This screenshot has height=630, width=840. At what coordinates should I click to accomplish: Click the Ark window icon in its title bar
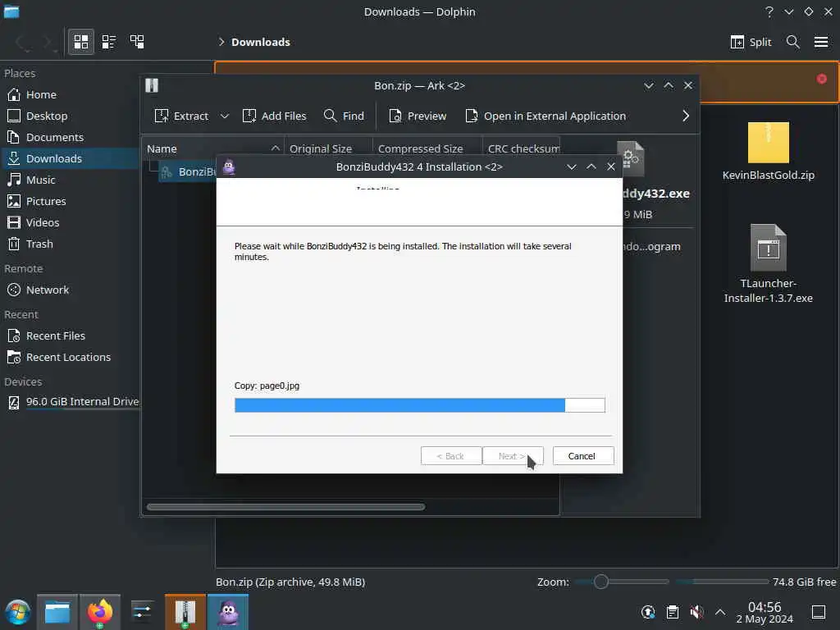[x=152, y=85]
